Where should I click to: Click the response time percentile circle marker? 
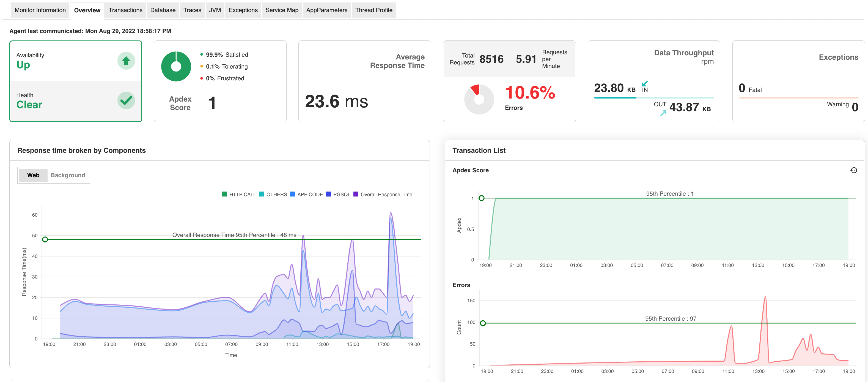click(x=45, y=239)
